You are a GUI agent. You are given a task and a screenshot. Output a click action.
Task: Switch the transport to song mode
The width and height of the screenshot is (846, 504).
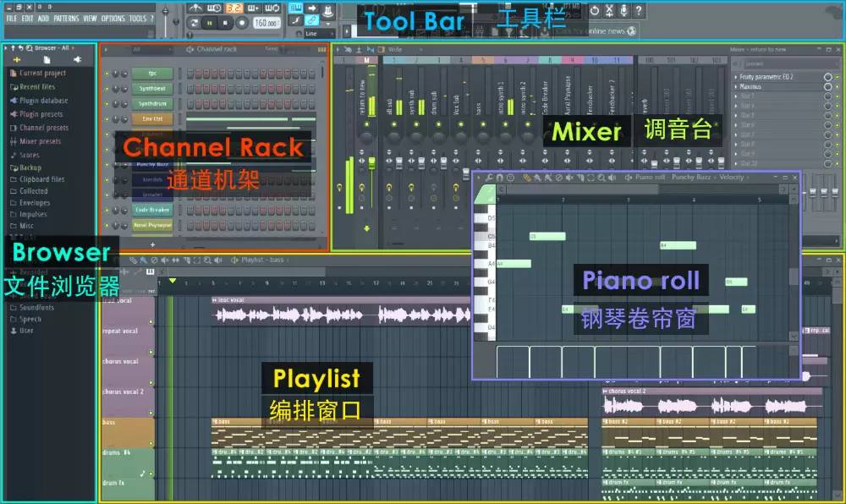point(195,23)
